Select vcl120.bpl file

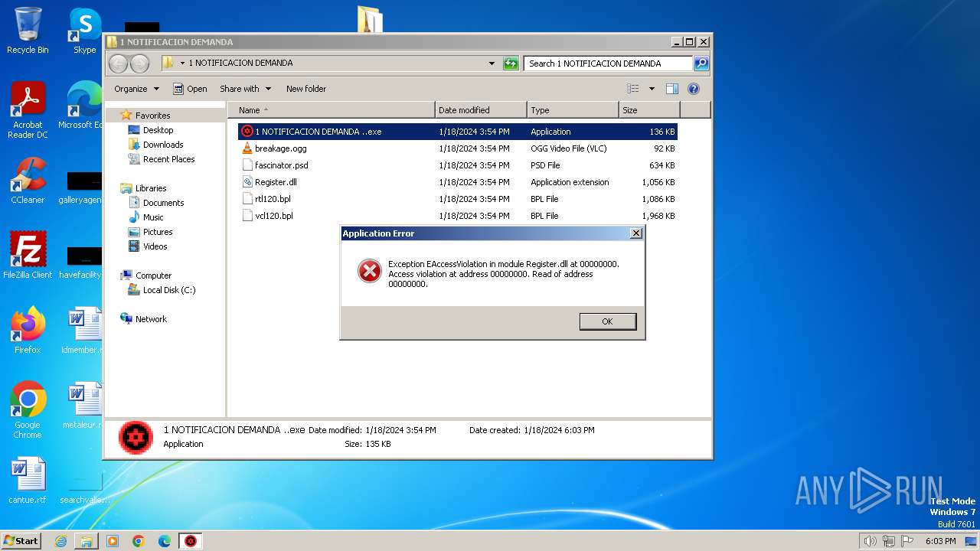458,216
